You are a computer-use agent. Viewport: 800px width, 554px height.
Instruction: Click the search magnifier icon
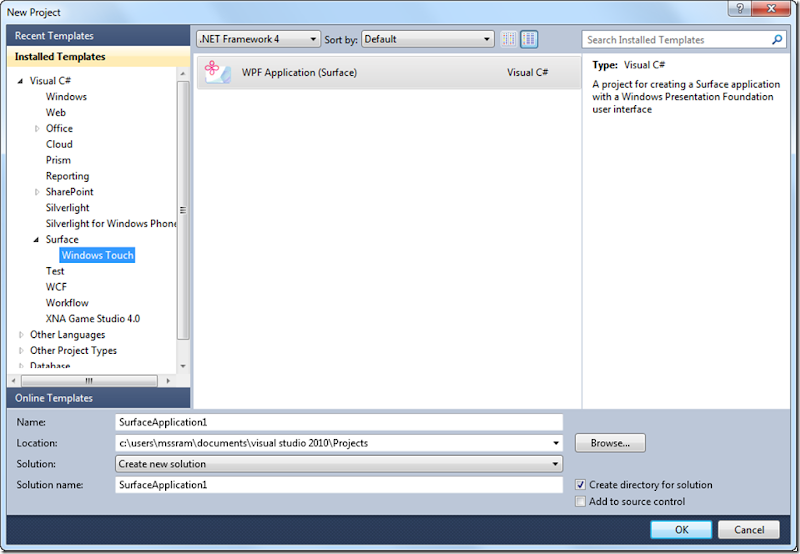pos(777,39)
